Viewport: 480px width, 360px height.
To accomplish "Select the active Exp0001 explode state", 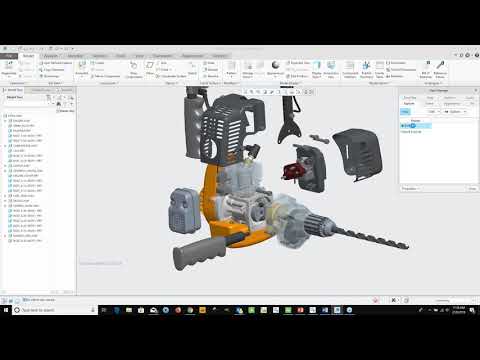I will pos(416,126).
